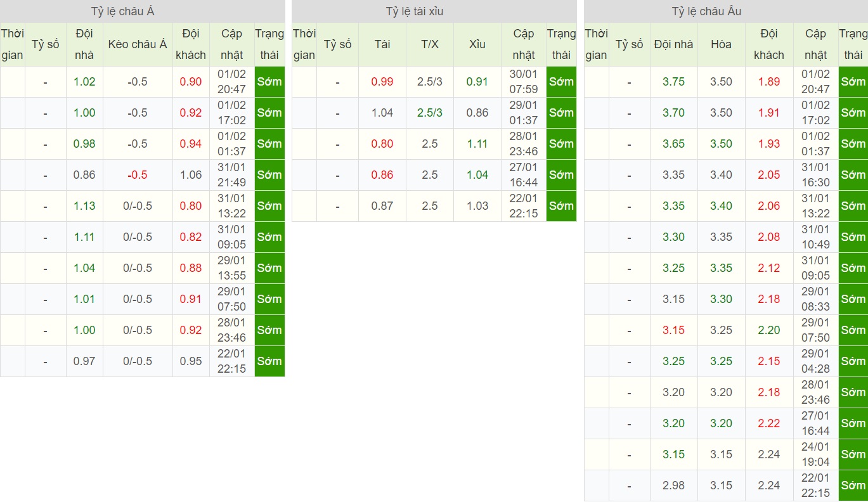Click the 'Tỷ lệ châu Âu' table title
The height and width of the screenshot is (502, 868).
coord(706,11)
